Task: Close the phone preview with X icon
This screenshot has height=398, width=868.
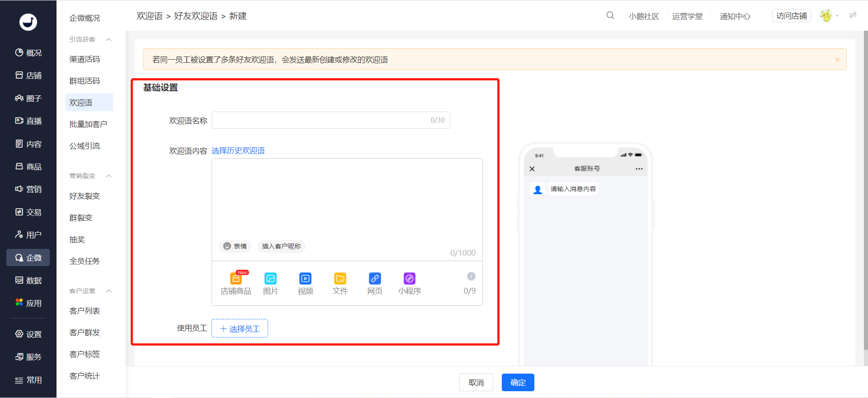Action: pos(532,169)
